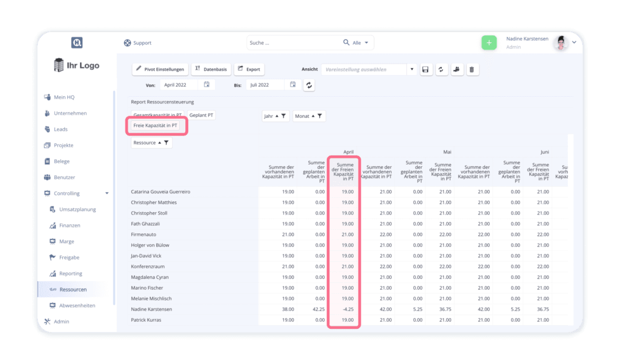Click the refresh icon next to Bis date

pos(309,85)
